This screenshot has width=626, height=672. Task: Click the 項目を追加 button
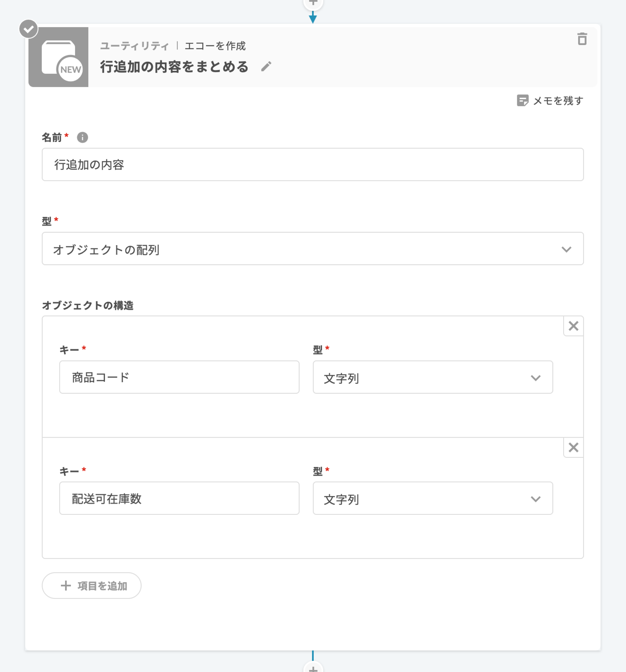click(91, 585)
